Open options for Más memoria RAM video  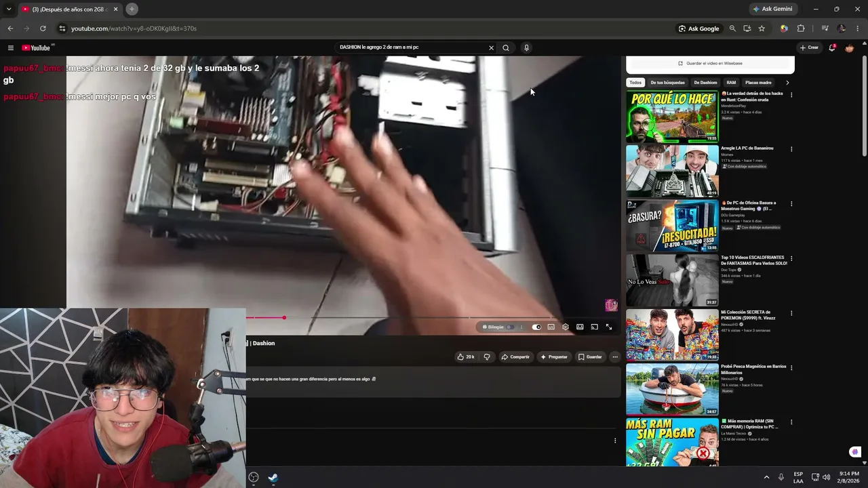coord(791,423)
